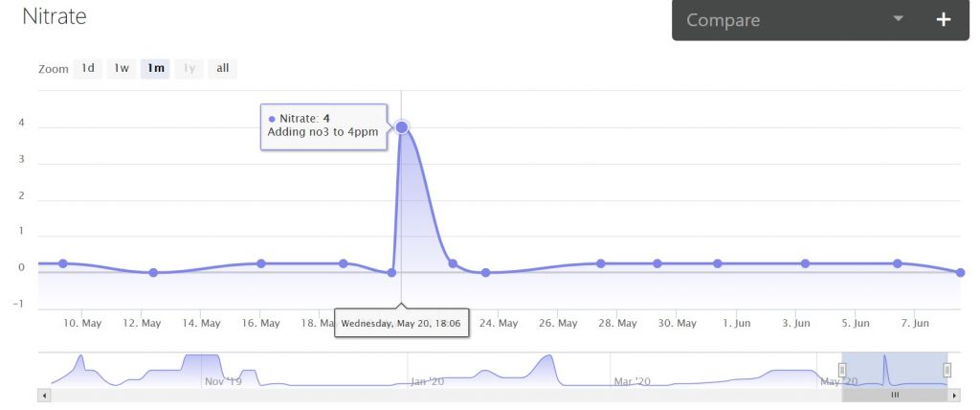Screen dimensions: 980x410
Task: Click the scrollbar right arrow
Action: tap(954, 395)
